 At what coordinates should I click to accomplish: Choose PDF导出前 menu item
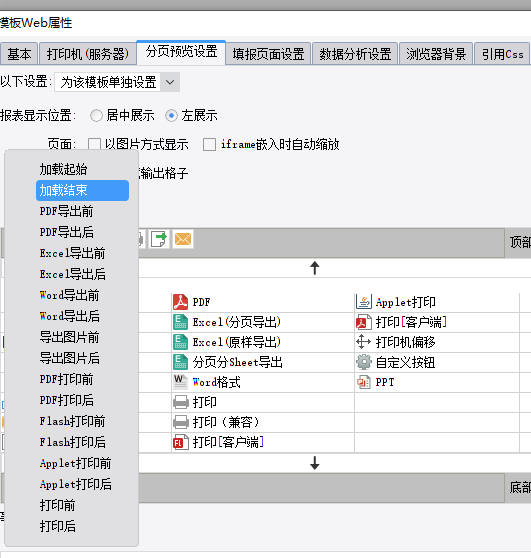point(82,211)
